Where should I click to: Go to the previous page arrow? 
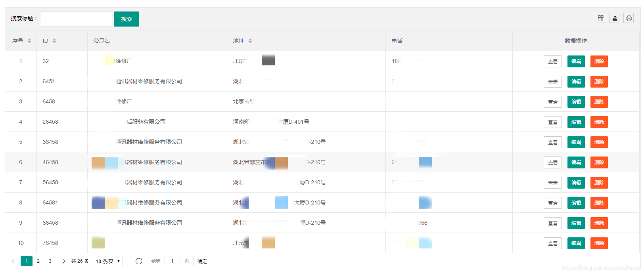[x=13, y=261]
